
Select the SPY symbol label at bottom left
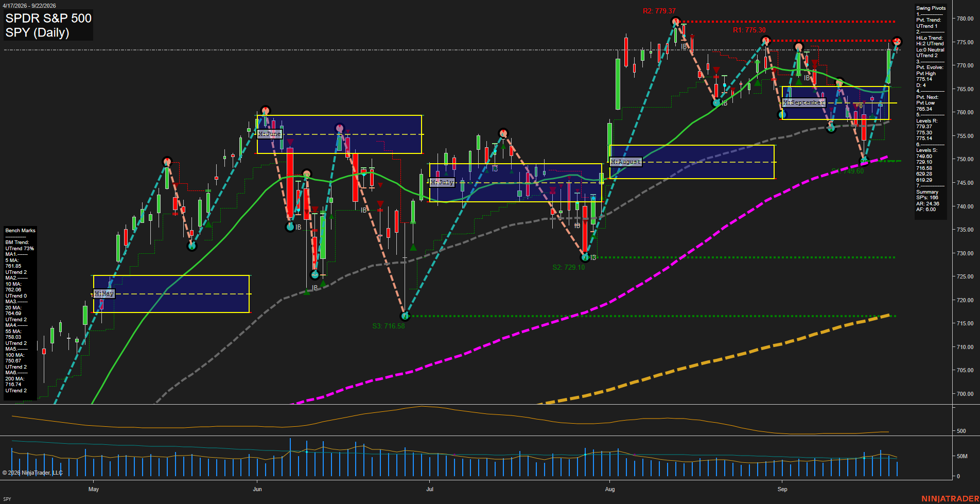point(7,499)
